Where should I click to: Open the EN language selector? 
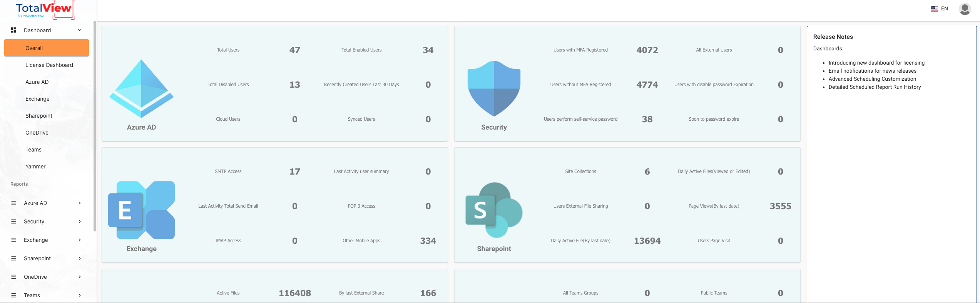tap(945, 8)
